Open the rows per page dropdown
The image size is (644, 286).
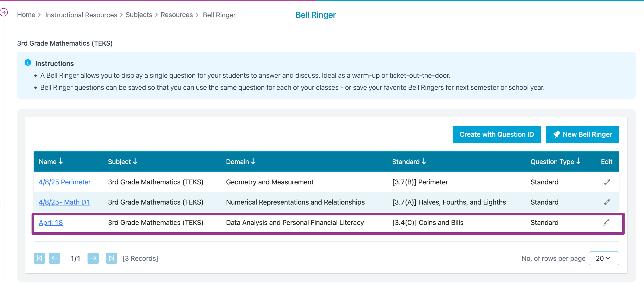pyautogui.click(x=604, y=258)
